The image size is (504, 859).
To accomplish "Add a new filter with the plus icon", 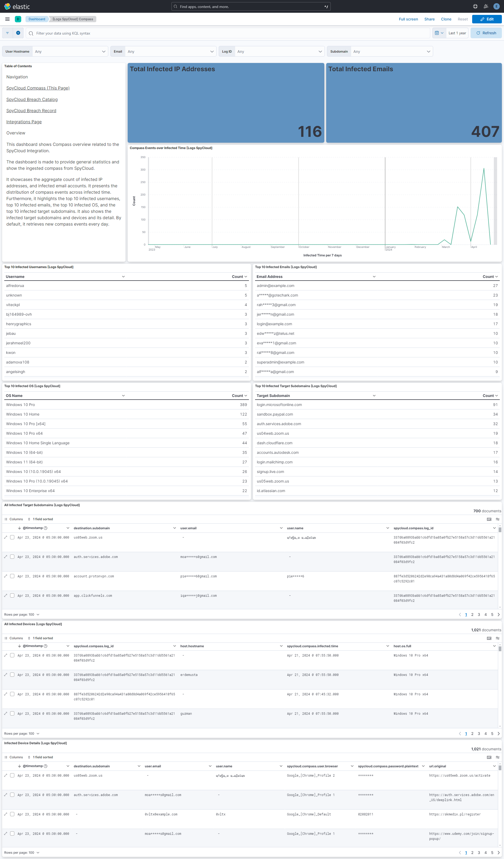I will [18, 33].
